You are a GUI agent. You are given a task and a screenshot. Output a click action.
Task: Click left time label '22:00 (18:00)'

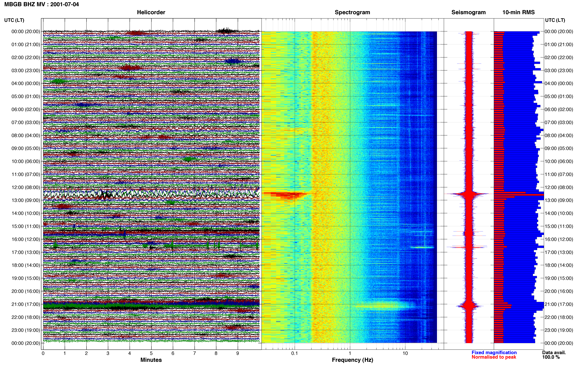click(26, 317)
